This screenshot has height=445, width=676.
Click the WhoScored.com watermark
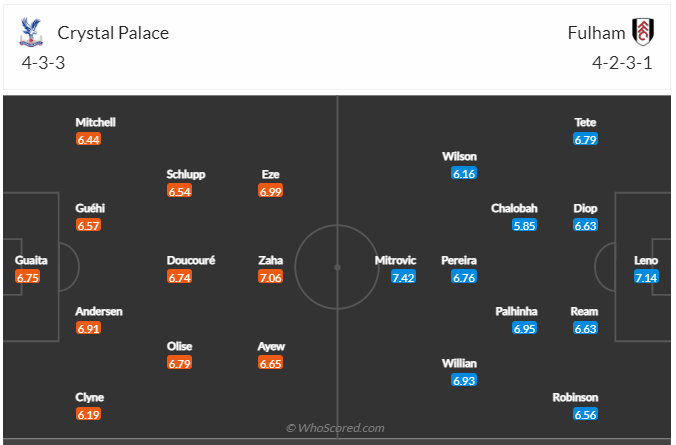[x=335, y=428]
